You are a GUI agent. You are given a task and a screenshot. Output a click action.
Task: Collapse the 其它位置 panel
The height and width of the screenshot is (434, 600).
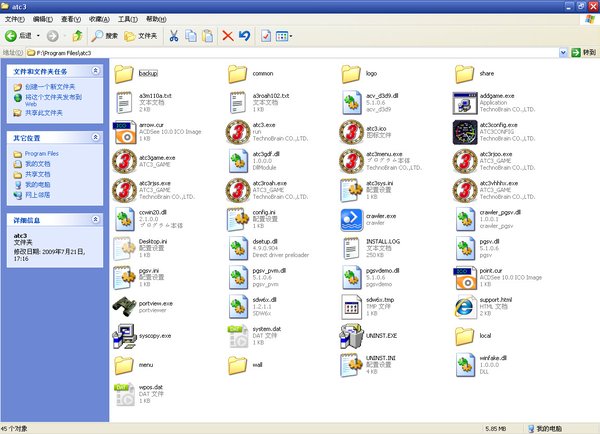pyautogui.click(x=95, y=138)
